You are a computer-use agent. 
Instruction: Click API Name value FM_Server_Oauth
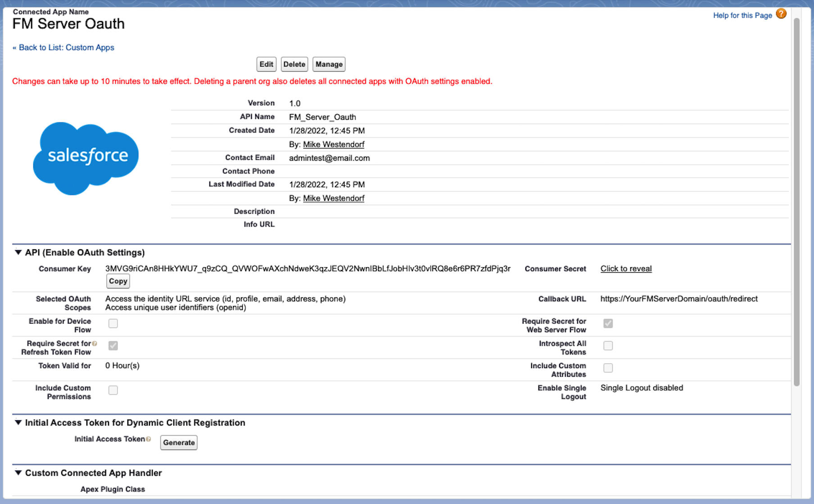[x=322, y=117]
